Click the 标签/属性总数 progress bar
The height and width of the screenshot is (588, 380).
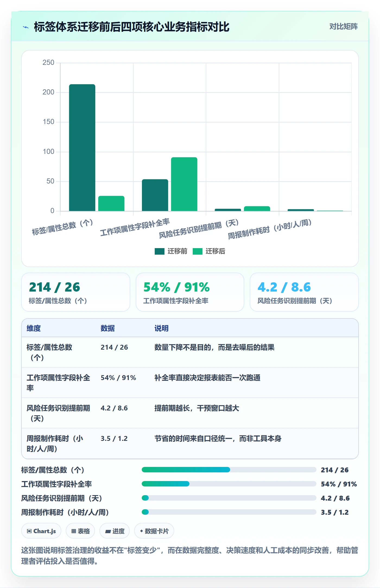pos(229,470)
